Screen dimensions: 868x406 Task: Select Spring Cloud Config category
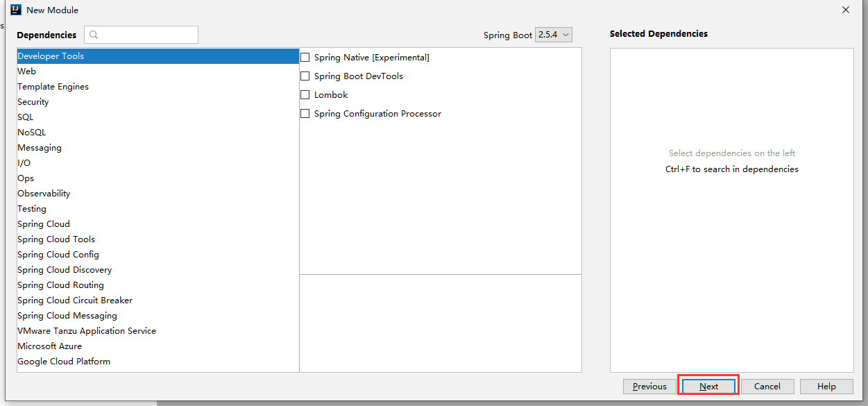click(x=158, y=255)
